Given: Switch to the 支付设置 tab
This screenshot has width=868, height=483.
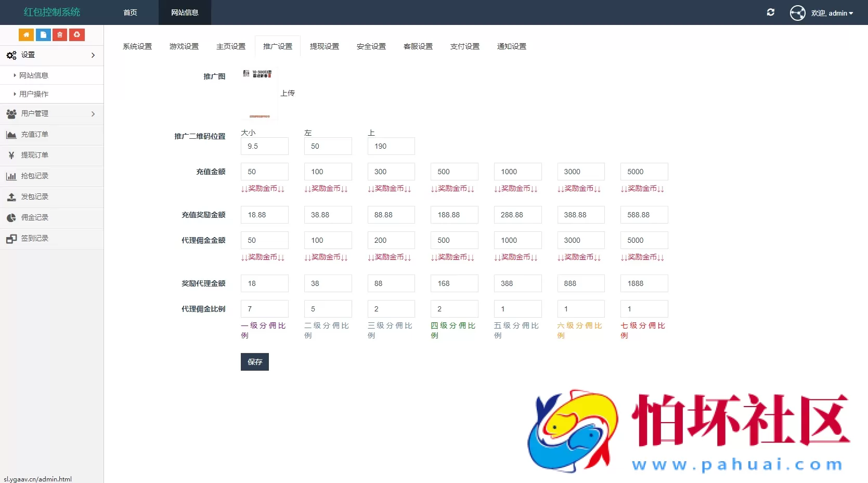Looking at the screenshot, I should pyautogui.click(x=464, y=46).
